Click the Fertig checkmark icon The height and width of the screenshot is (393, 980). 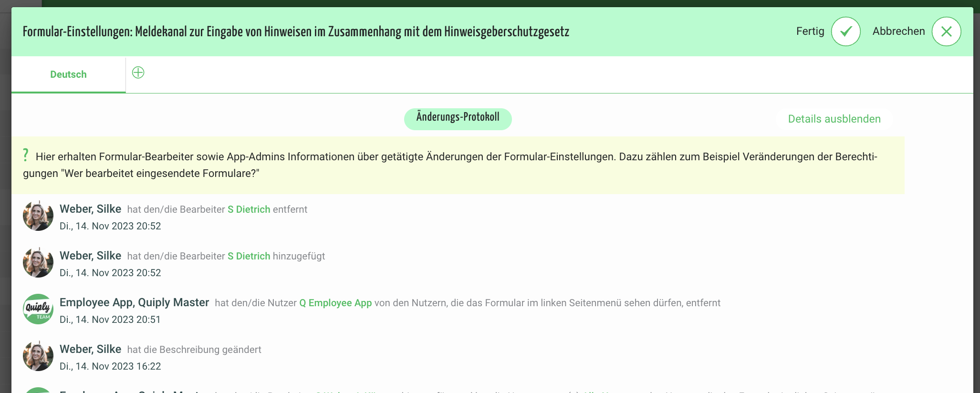tap(845, 31)
